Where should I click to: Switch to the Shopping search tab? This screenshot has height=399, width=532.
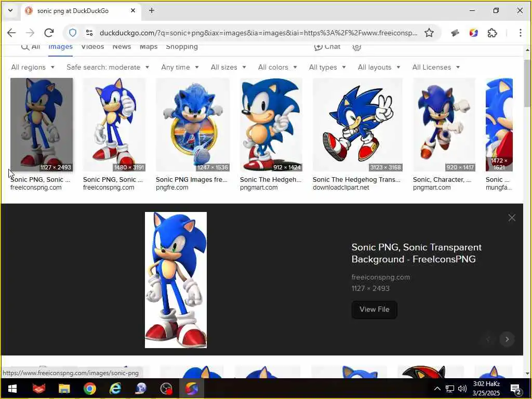[181, 47]
